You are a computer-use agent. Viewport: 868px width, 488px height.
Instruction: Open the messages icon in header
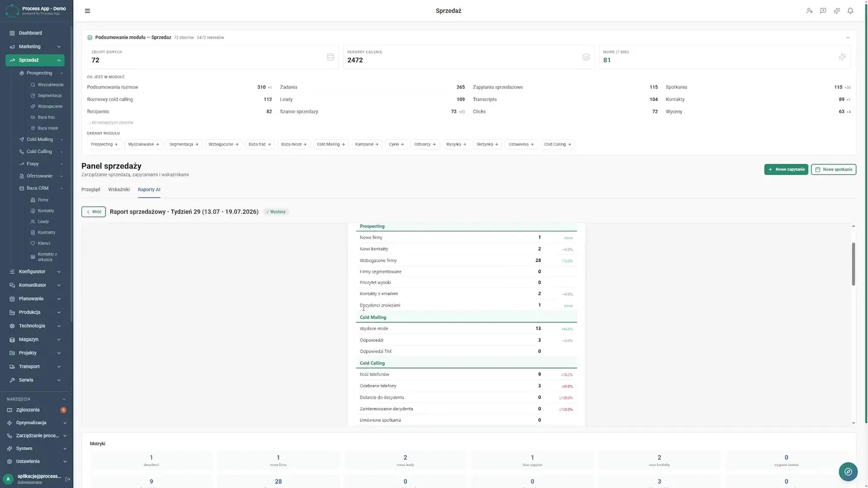coord(823,11)
